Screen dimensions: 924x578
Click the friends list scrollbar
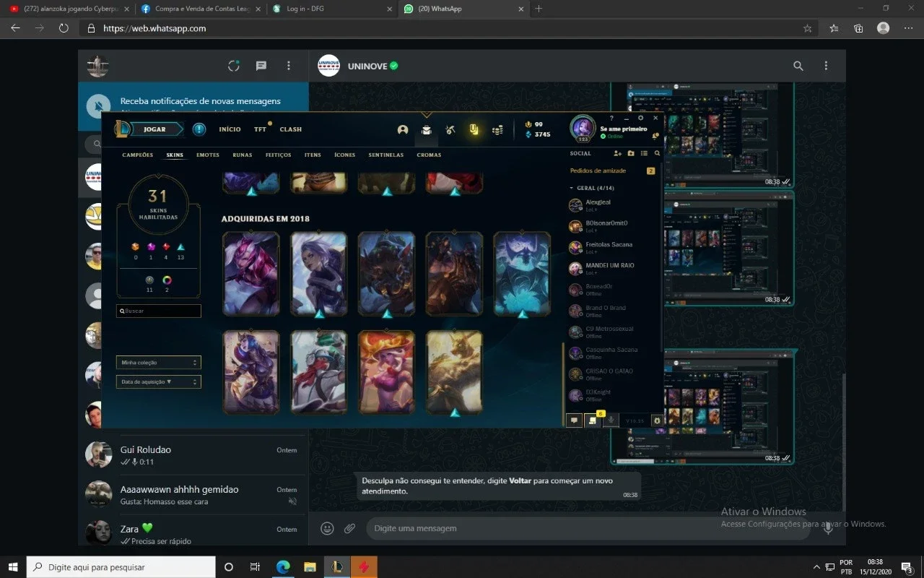click(x=563, y=383)
